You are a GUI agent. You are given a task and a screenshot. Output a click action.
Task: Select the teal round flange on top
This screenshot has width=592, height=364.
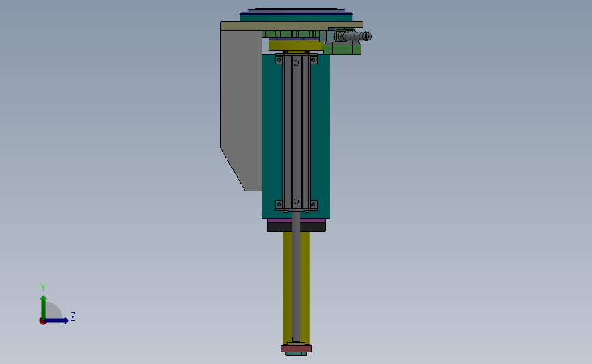(x=296, y=17)
